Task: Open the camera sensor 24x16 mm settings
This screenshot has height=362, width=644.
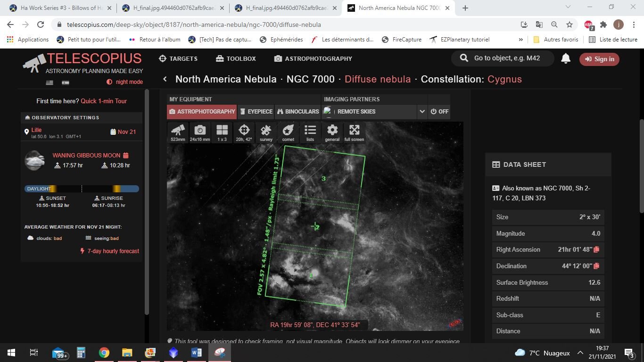Action: [200, 132]
